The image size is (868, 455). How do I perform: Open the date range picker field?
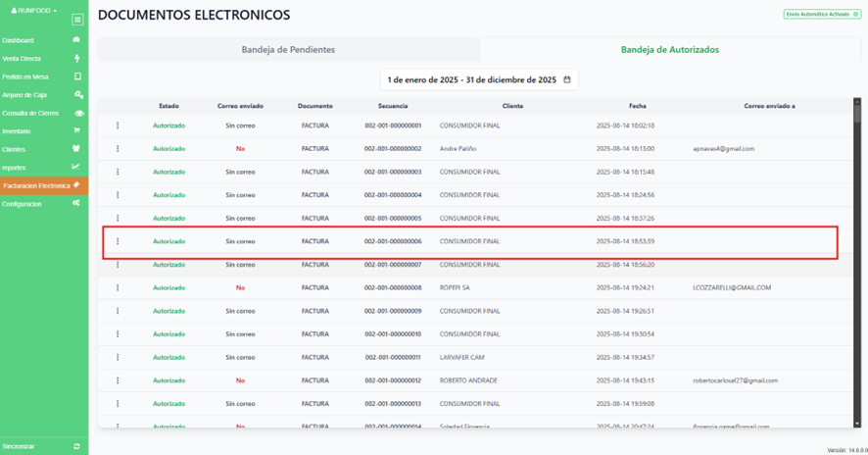479,79
